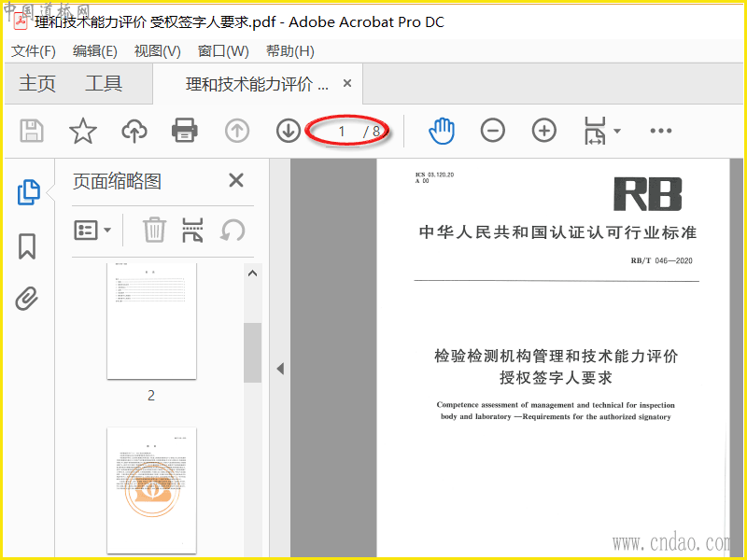
Task: Click the Save file icon
Action: 32,131
